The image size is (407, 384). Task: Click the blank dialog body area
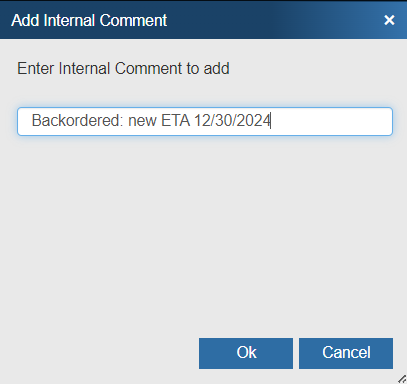coord(205,233)
